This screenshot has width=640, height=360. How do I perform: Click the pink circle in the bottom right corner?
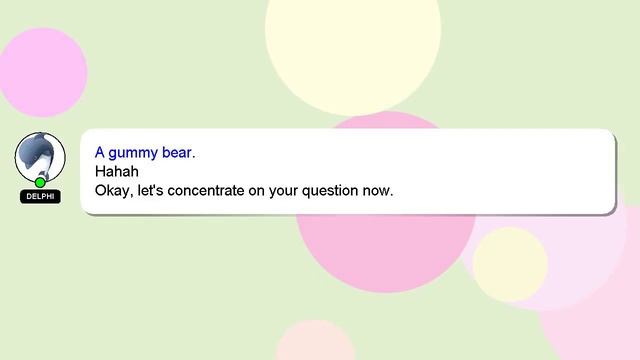pyautogui.click(x=590, y=331)
